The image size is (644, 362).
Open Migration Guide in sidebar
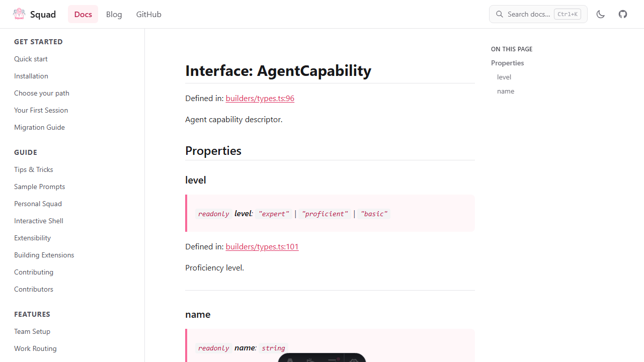point(39,127)
